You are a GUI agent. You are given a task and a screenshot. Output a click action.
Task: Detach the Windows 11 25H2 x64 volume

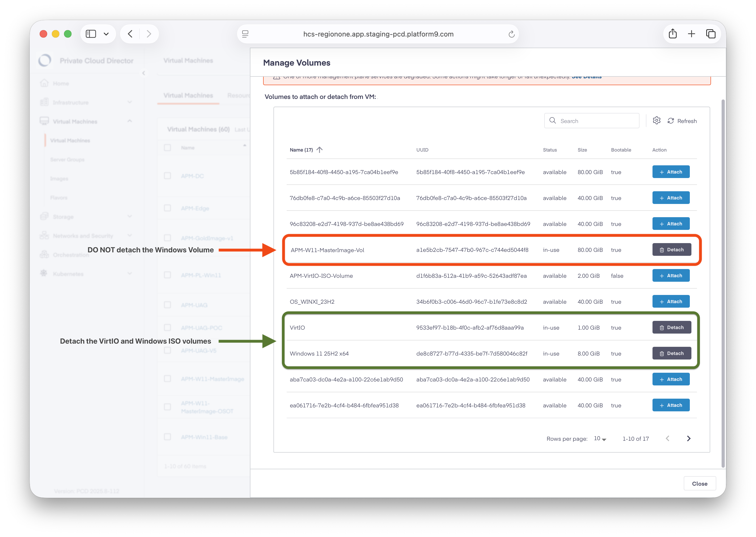(672, 353)
